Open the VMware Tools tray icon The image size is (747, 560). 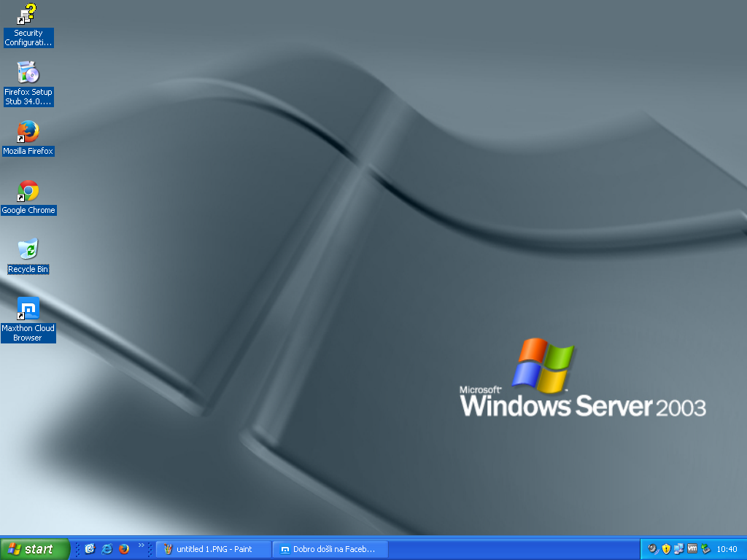coord(692,548)
